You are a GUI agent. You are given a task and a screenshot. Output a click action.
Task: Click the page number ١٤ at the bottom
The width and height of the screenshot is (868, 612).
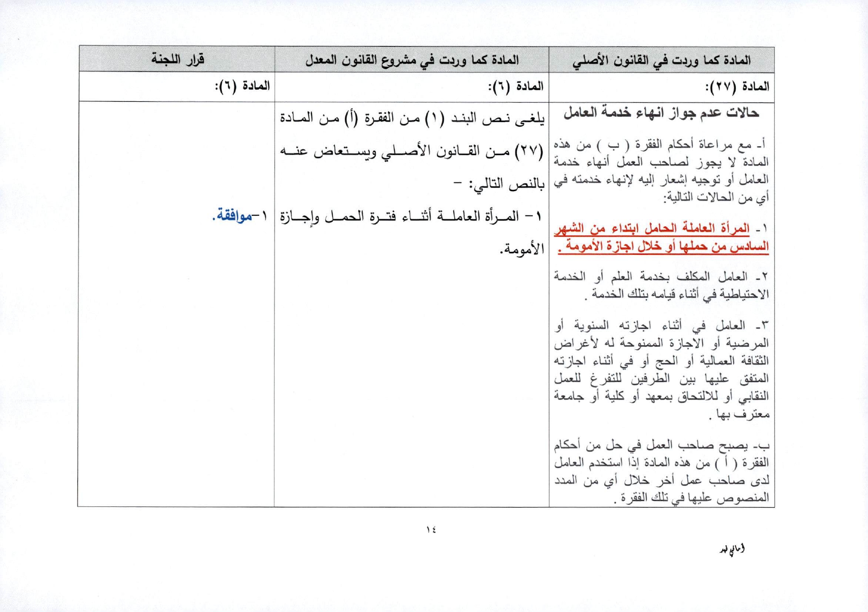coord(431,530)
